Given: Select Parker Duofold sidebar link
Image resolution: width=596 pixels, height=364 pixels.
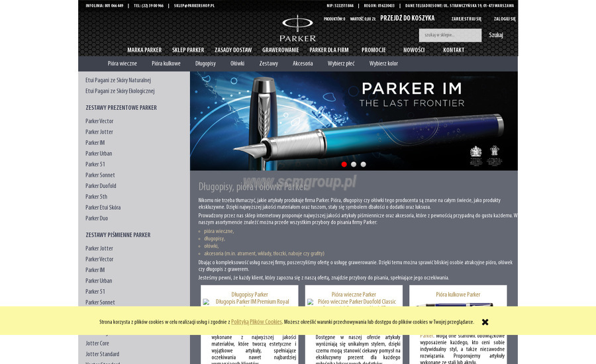Looking at the screenshot, I should tap(101, 186).
